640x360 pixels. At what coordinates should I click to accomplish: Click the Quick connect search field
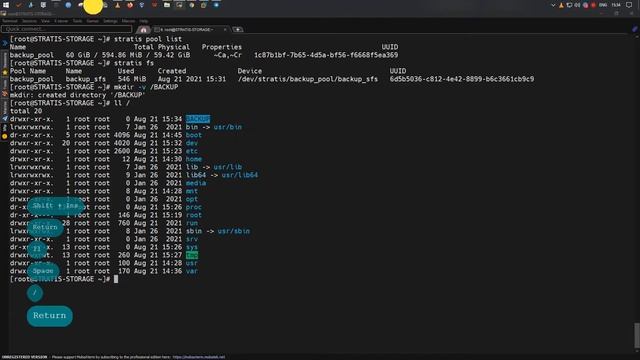pyautogui.click(x=67, y=29)
